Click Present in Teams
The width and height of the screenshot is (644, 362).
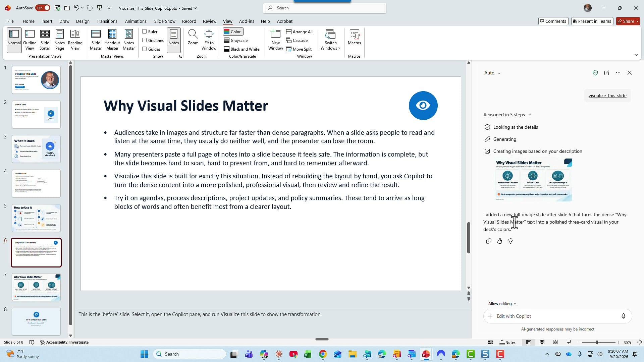tap(592, 21)
